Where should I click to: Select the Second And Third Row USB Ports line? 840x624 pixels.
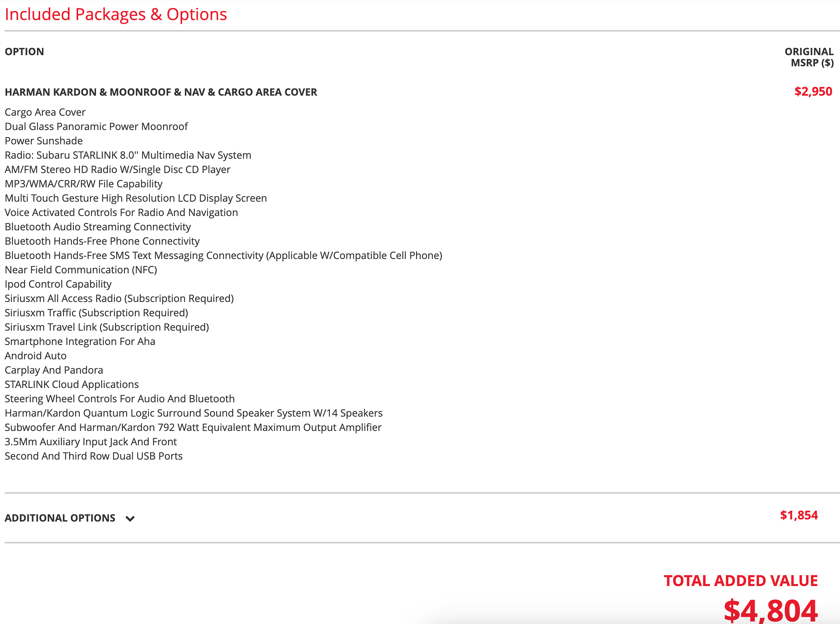[x=93, y=456]
